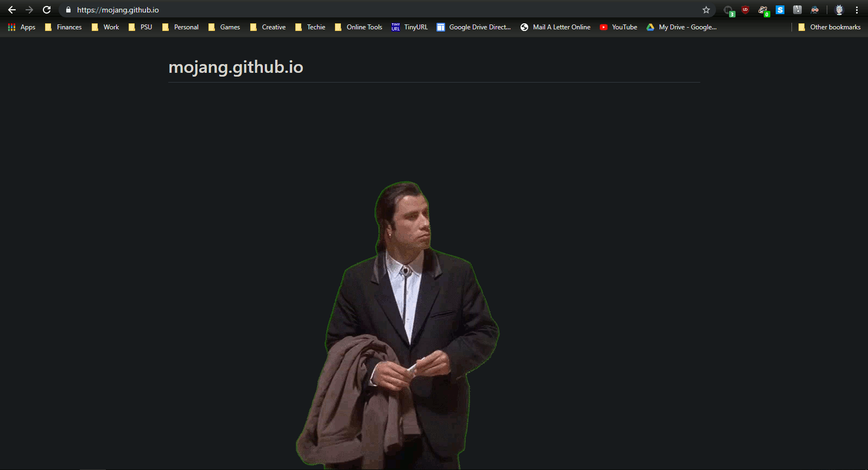Expand the Finances bookmark folder
The height and width of the screenshot is (470, 868).
(64, 27)
